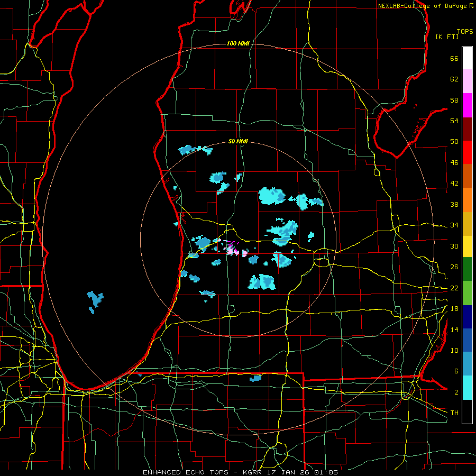The image size is (476, 476).
Task: Click the northernmost echo cluster near the 50 NMI ring
Action: 195,150
